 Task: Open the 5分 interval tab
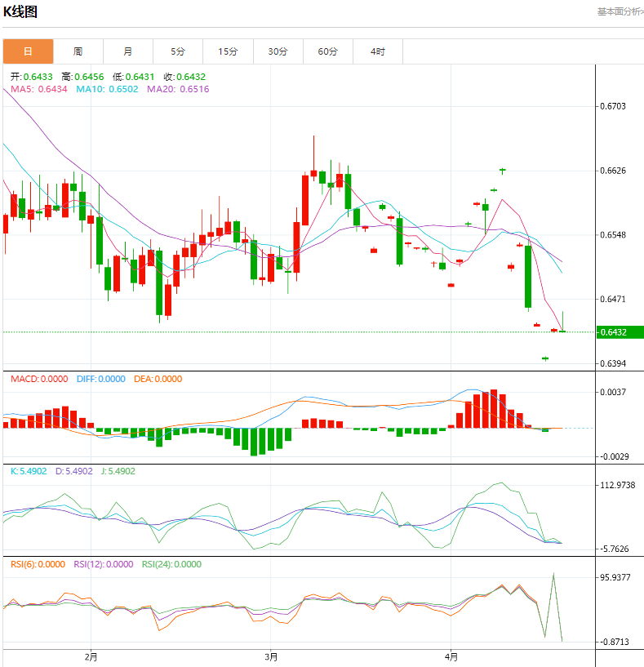pyautogui.click(x=178, y=51)
